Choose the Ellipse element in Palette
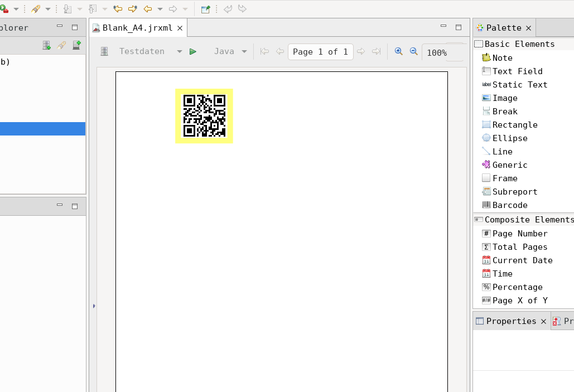This screenshot has width=574, height=392. click(509, 138)
